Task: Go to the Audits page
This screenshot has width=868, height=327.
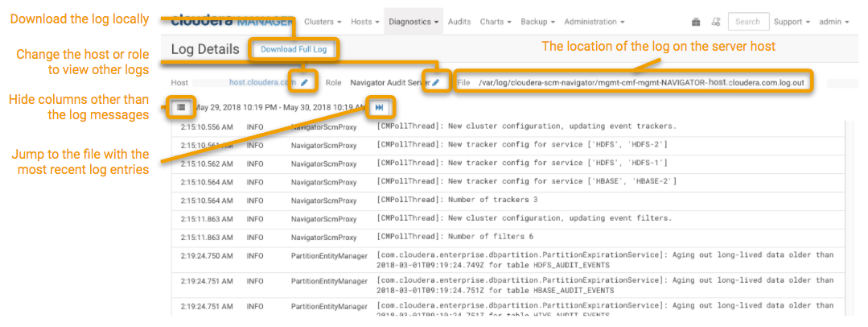Action: pyautogui.click(x=459, y=22)
